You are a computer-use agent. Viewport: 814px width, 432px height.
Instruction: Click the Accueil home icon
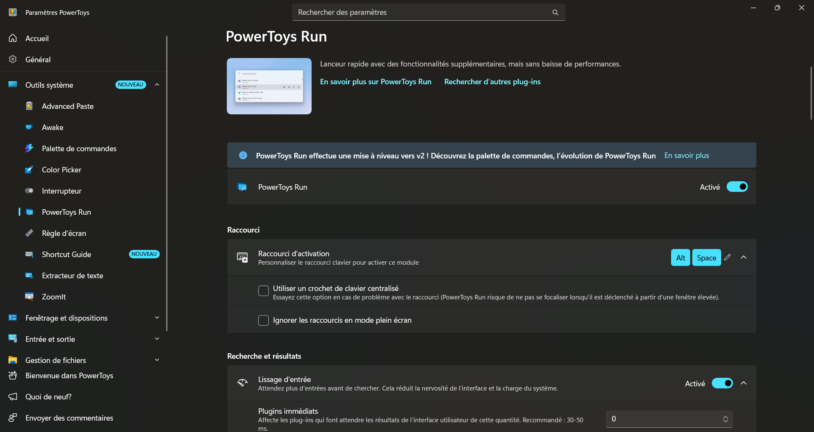[13, 38]
